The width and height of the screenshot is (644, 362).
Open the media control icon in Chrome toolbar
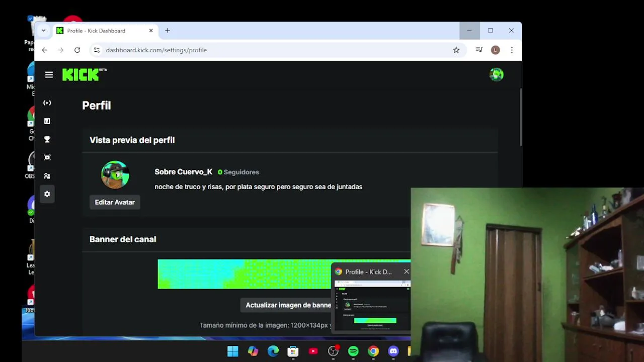click(479, 50)
